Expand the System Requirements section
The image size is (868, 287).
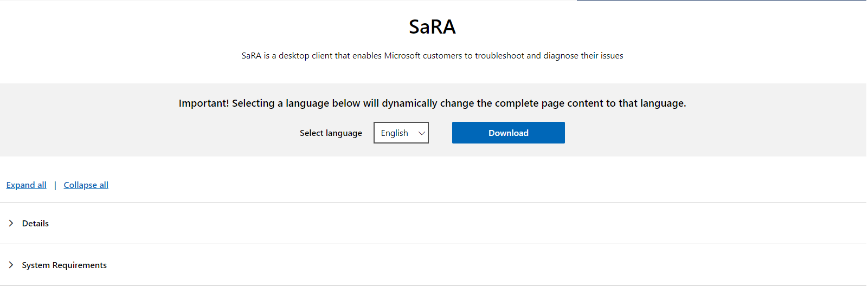tap(433, 265)
